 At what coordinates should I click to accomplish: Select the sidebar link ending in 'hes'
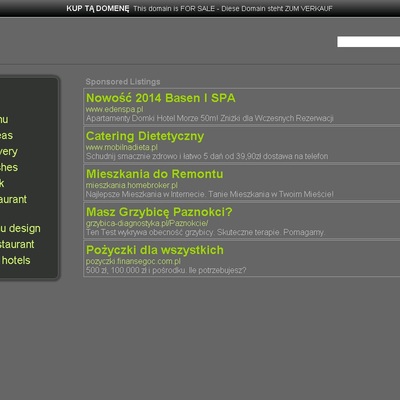[9, 167]
